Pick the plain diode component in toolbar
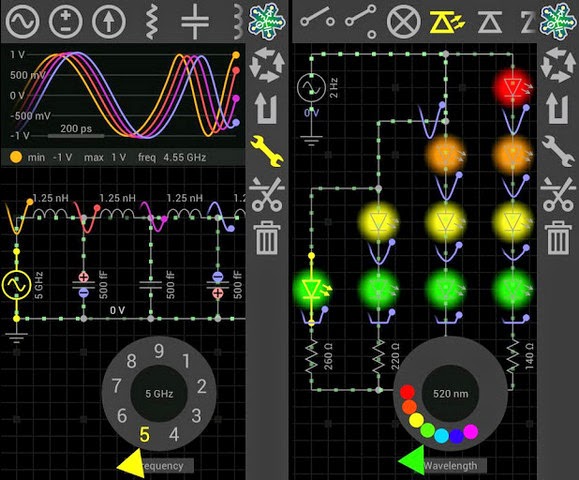 [490, 21]
